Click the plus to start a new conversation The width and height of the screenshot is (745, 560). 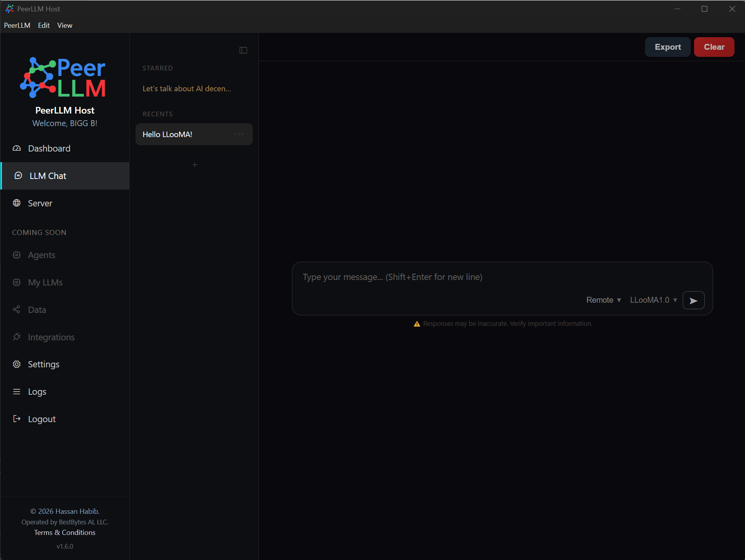click(194, 165)
